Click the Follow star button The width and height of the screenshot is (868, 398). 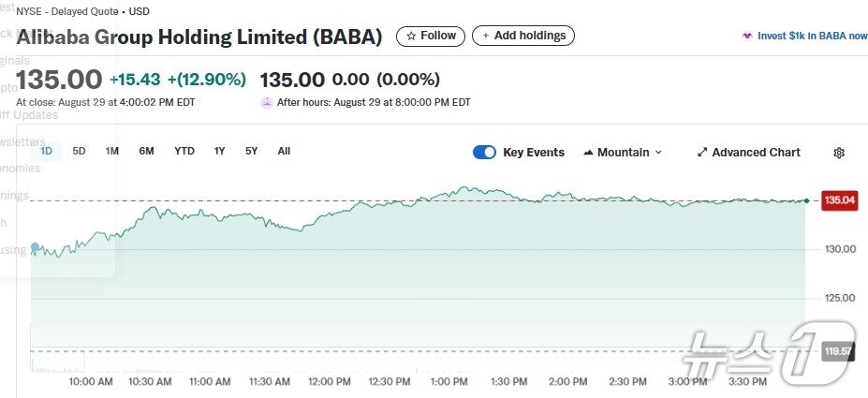click(x=431, y=36)
